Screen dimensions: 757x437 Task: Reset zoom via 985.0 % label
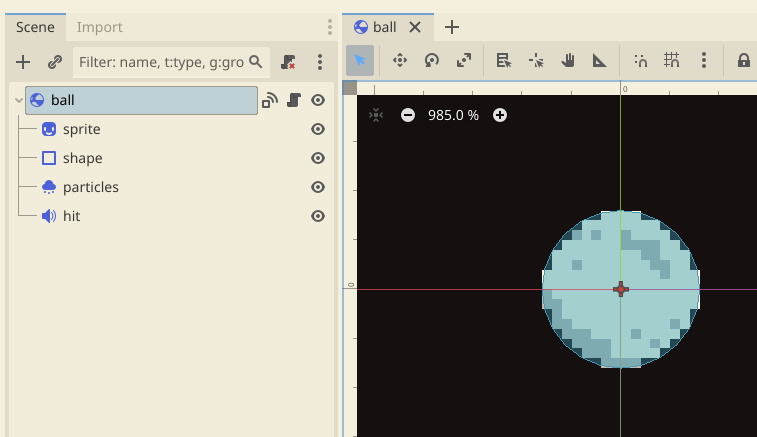453,115
